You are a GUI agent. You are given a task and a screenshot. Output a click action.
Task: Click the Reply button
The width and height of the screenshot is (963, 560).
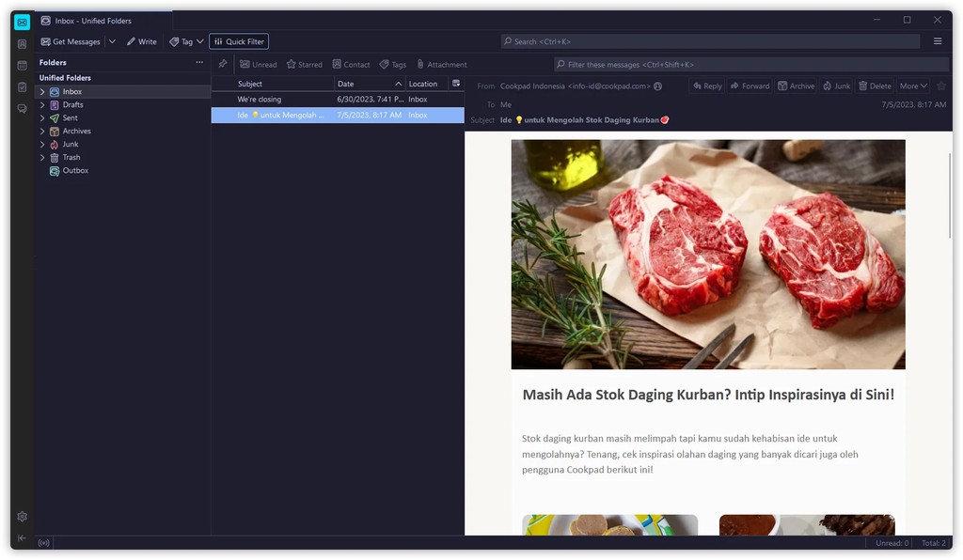[707, 86]
